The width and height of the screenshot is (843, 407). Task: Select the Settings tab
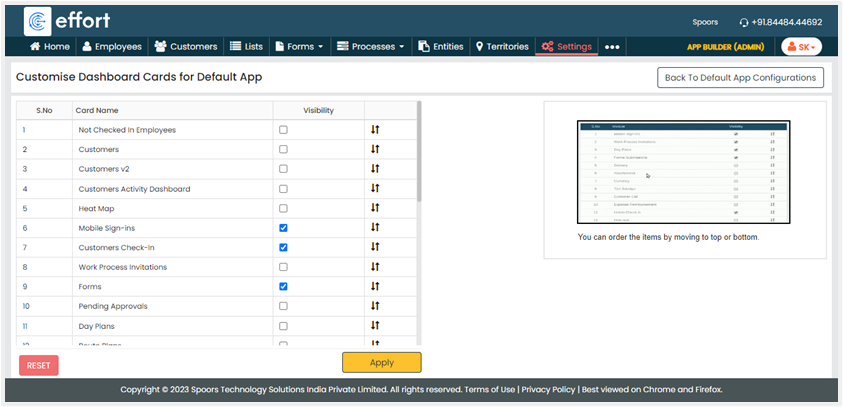(x=567, y=47)
